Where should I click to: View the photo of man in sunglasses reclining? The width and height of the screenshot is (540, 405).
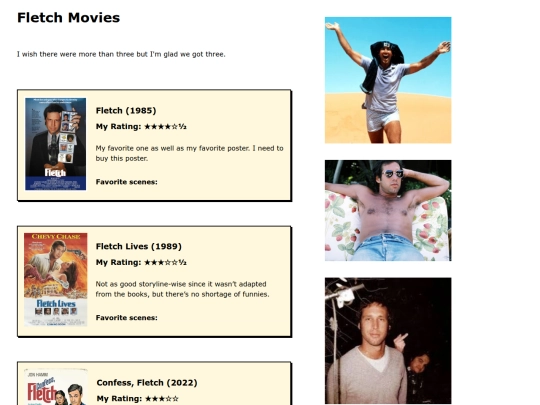point(388,210)
